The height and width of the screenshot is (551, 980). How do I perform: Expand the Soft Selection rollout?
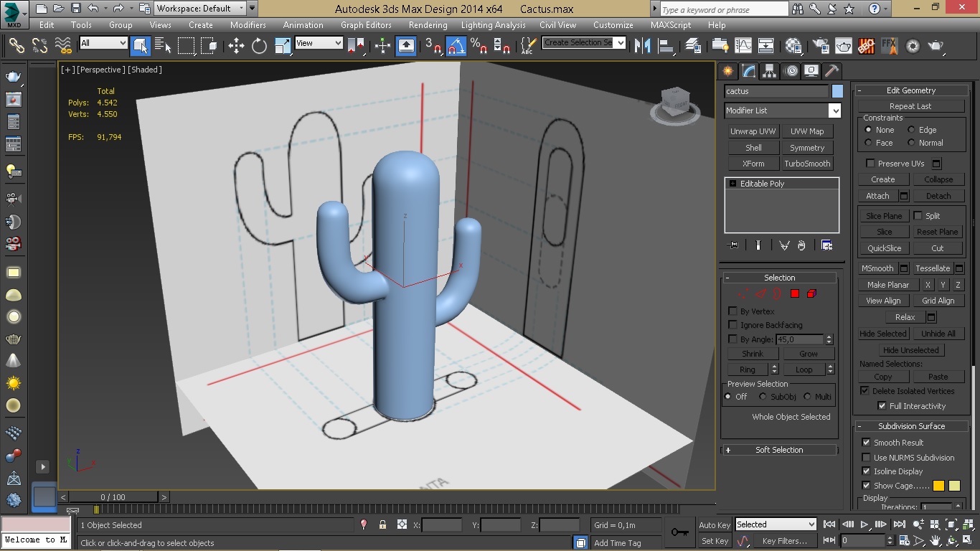pos(779,450)
